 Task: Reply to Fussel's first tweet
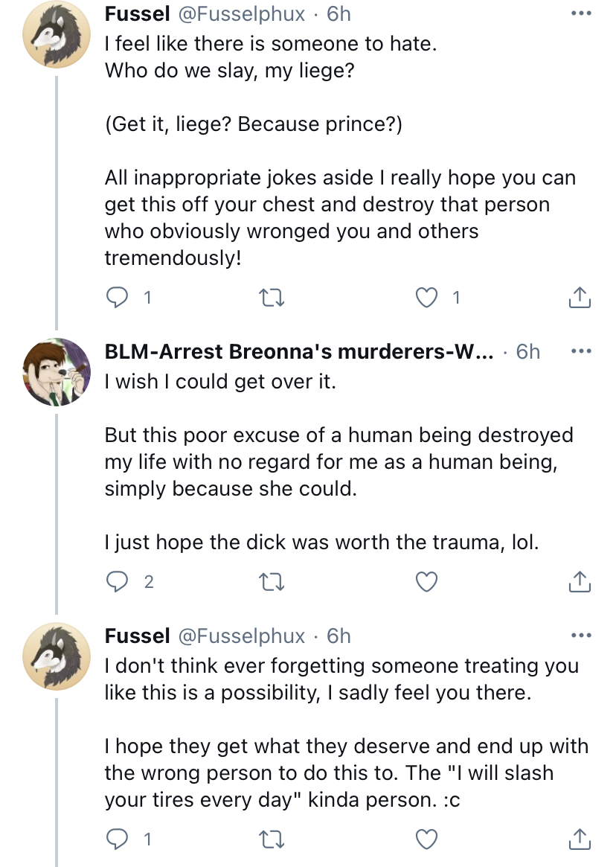tap(117, 298)
